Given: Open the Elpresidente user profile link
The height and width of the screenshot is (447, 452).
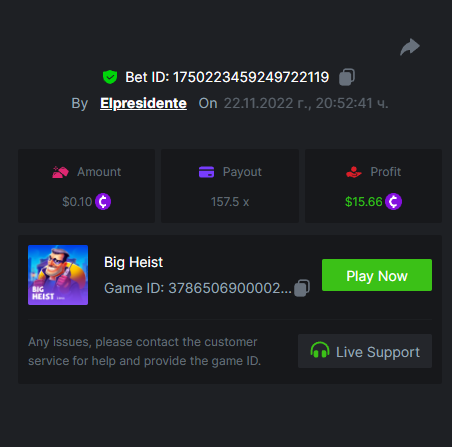Looking at the screenshot, I should coord(143,103).
